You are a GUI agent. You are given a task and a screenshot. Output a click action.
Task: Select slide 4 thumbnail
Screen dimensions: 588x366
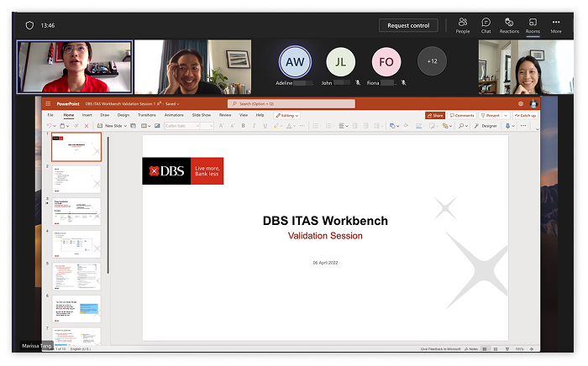coord(76,244)
